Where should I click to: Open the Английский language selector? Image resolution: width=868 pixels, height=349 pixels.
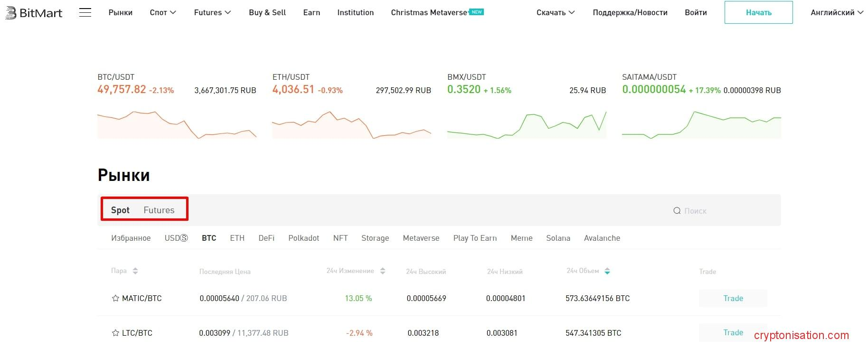click(837, 12)
